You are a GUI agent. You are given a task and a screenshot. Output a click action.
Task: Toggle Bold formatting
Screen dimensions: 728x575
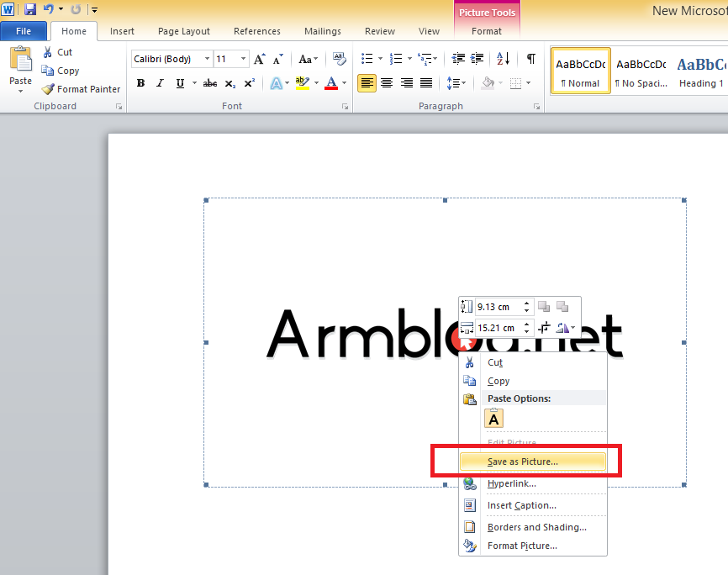(140, 83)
